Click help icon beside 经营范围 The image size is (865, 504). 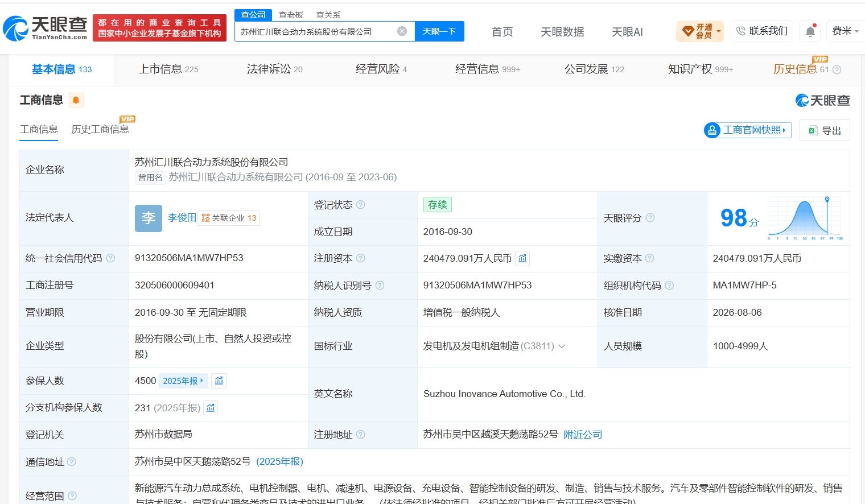(72, 496)
